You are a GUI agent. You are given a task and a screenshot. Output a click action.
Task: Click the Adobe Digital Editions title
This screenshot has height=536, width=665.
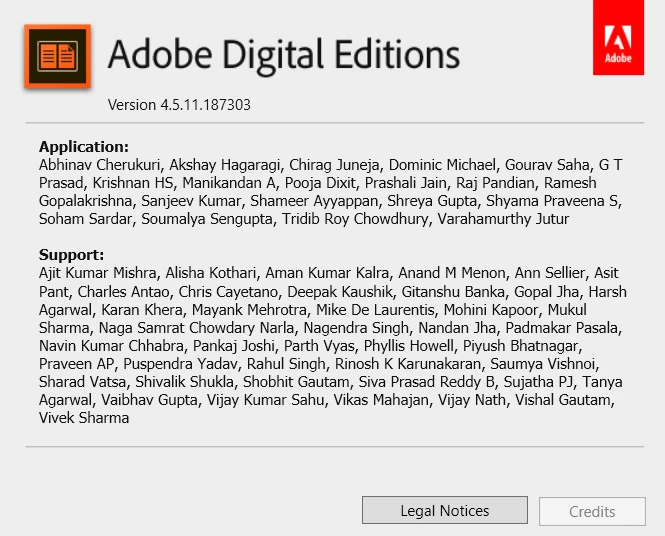284,55
